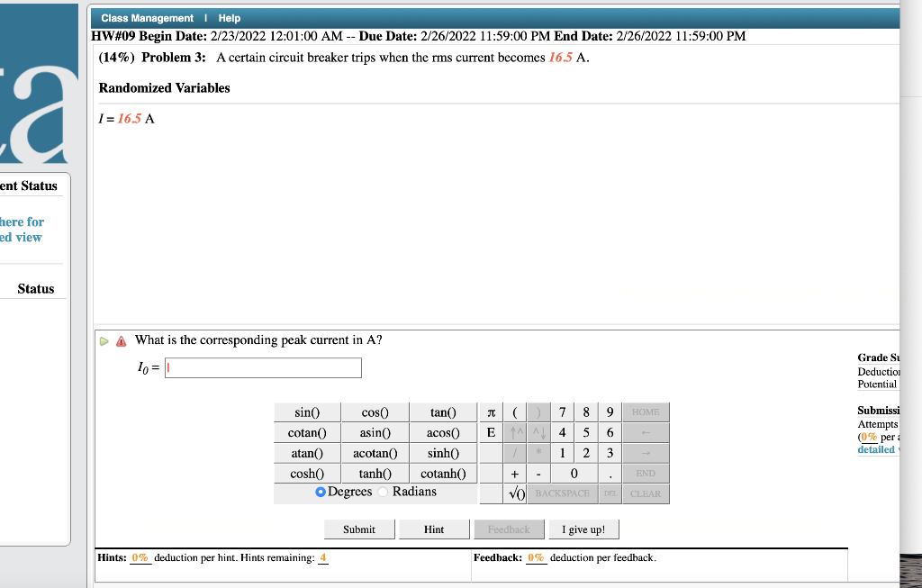Click the I give up button
This screenshot has width=922, height=588.
click(x=583, y=529)
